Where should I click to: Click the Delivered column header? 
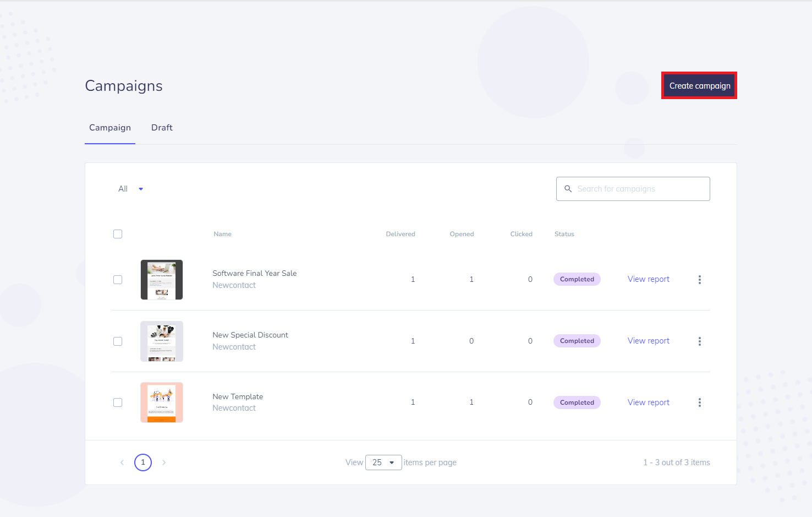point(400,234)
